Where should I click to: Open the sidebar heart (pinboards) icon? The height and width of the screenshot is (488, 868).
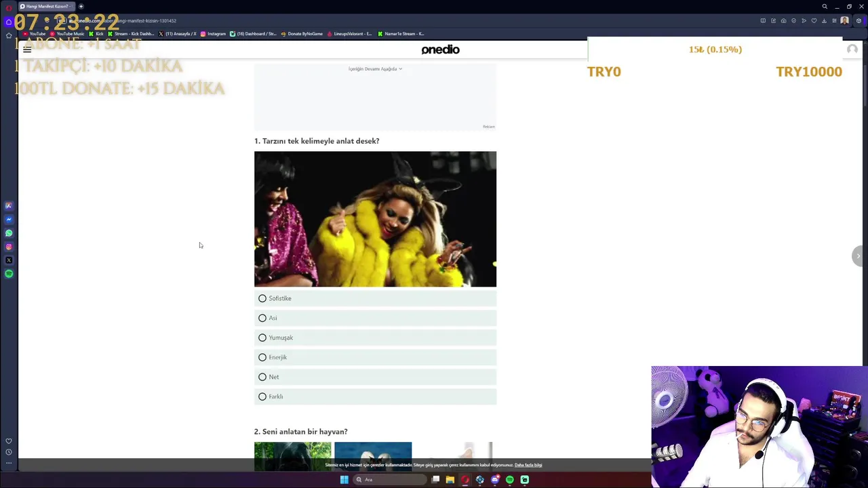[9, 441]
